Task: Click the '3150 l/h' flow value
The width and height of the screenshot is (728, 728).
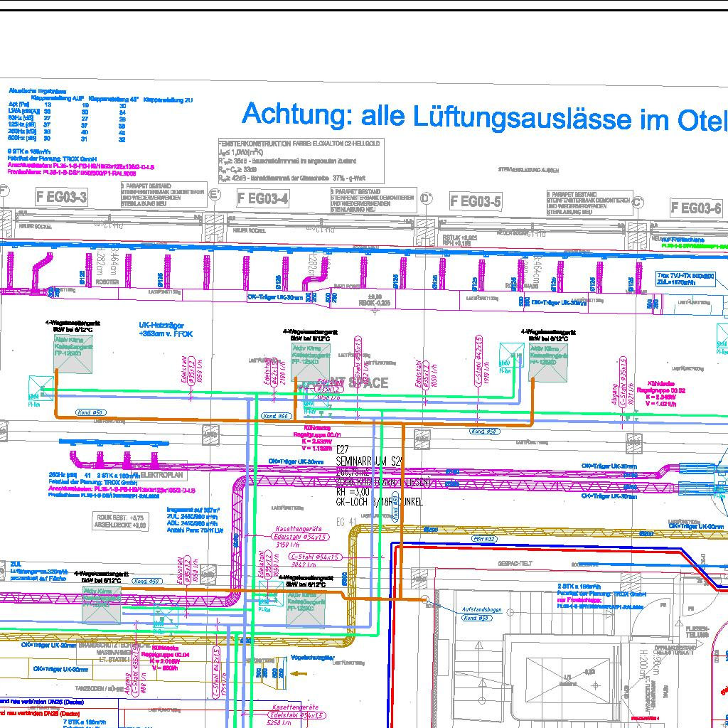Action: tap(288, 545)
